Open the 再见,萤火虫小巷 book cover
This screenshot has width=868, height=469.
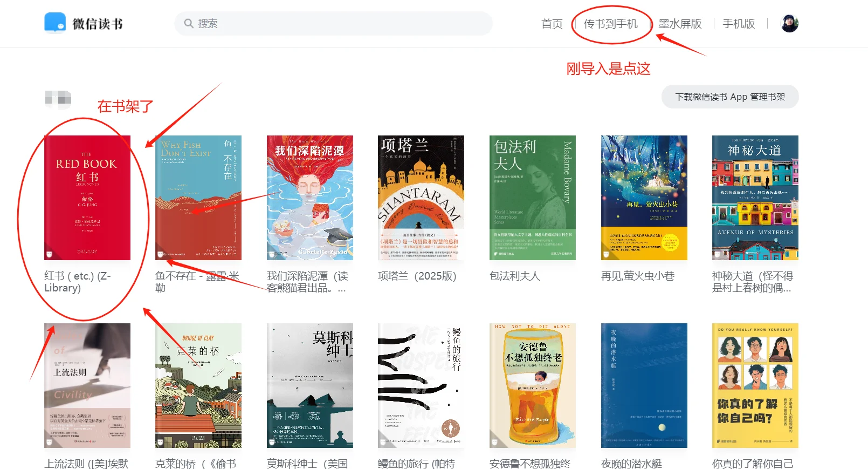pyautogui.click(x=644, y=198)
